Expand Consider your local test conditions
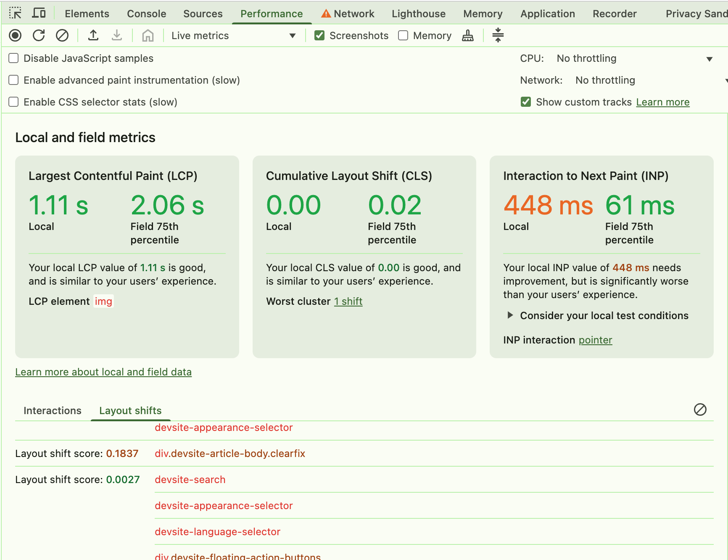 [x=510, y=315]
